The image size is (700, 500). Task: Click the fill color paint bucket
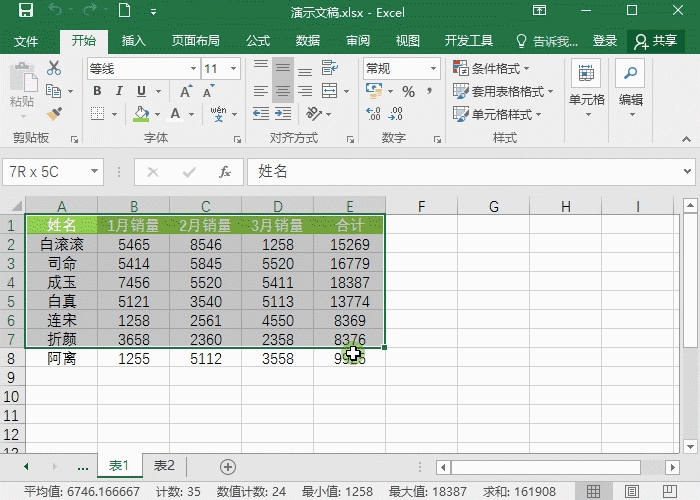point(141,114)
